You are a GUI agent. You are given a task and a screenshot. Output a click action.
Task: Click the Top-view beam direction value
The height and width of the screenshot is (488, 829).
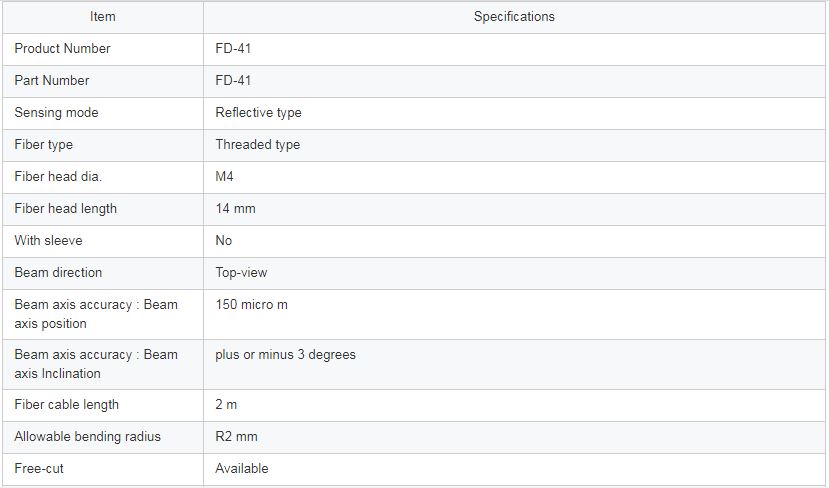[x=241, y=272]
